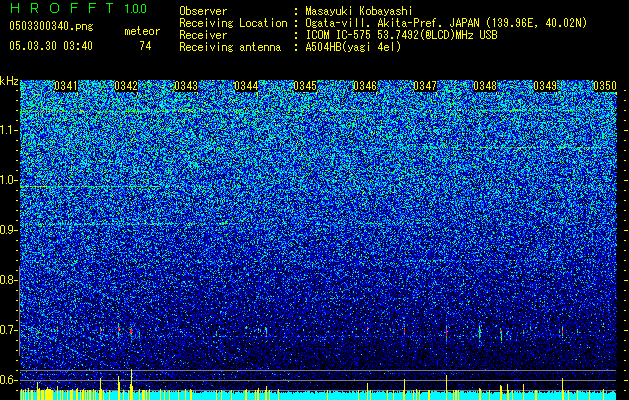This screenshot has height=400, width=629.
Task: Click the HROFFT 1.0.0 title text
Action: point(78,8)
